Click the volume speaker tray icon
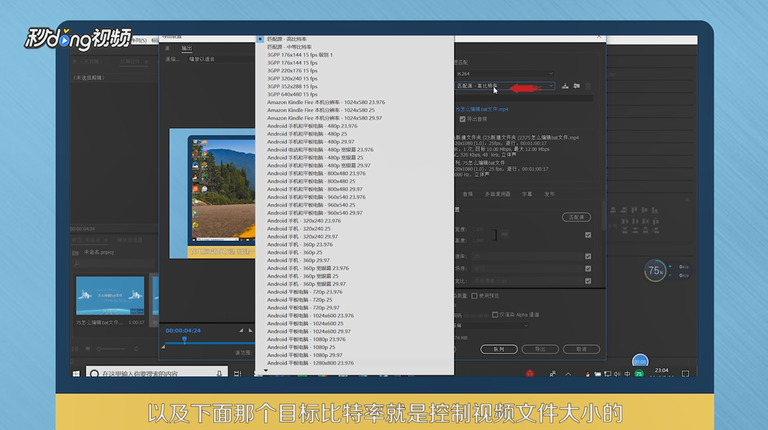The height and width of the screenshot is (430, 768). tap(617, 374)
